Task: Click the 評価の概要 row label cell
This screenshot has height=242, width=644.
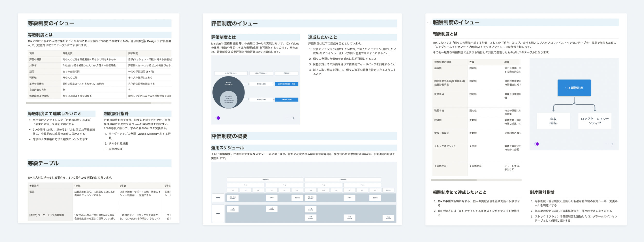Action: [x=44, y=59]
